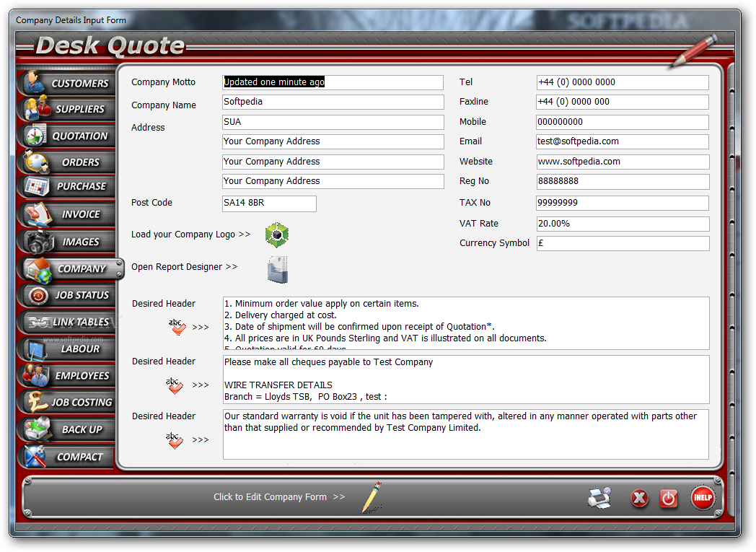Click the Job Status dial icon
756x552 pixels.
[38, 296]
